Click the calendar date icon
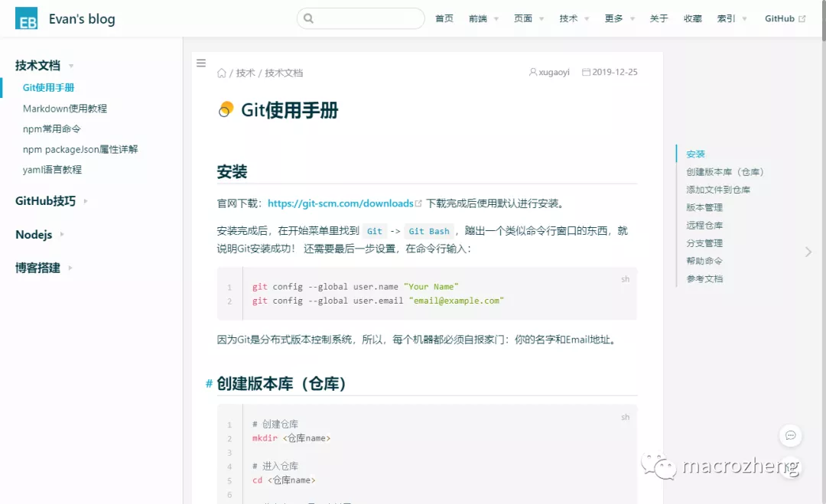The image size is (826, 504). [587, 72]
